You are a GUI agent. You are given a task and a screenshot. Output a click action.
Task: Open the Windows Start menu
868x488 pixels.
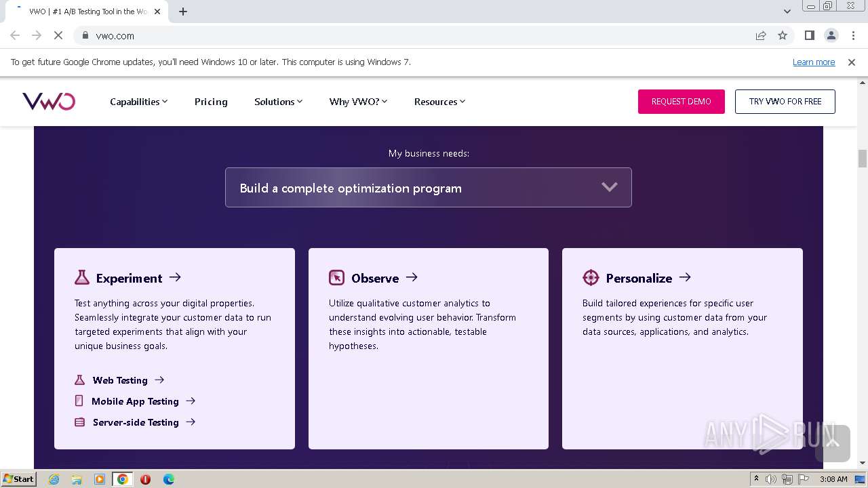(x=18, y=479)
